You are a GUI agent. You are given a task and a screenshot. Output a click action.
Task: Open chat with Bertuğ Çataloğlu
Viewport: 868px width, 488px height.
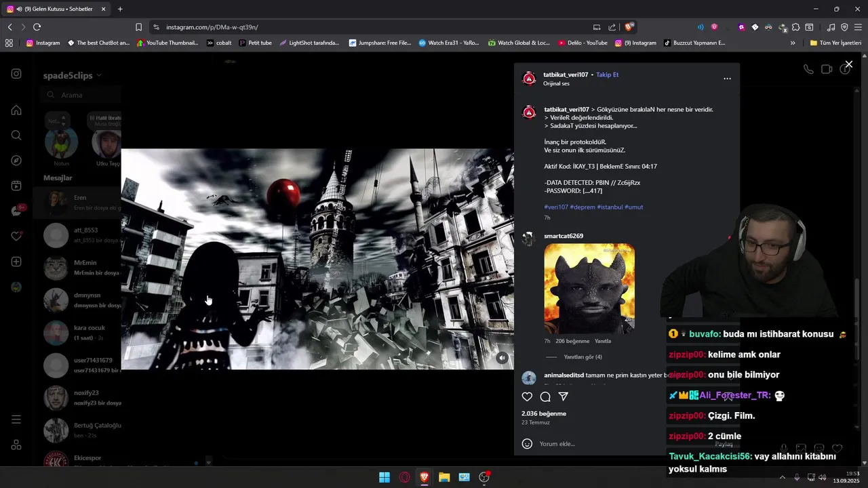click(x=77, y=430)
